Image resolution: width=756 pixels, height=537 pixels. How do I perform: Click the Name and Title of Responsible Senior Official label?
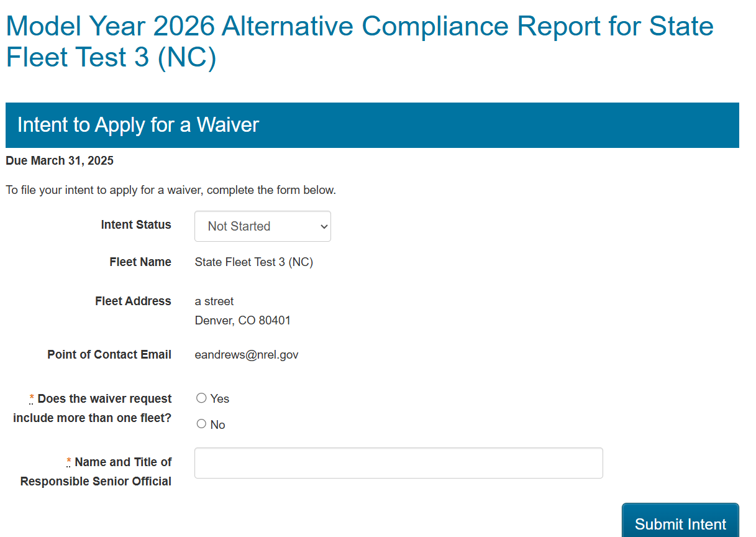coord(96,472)
